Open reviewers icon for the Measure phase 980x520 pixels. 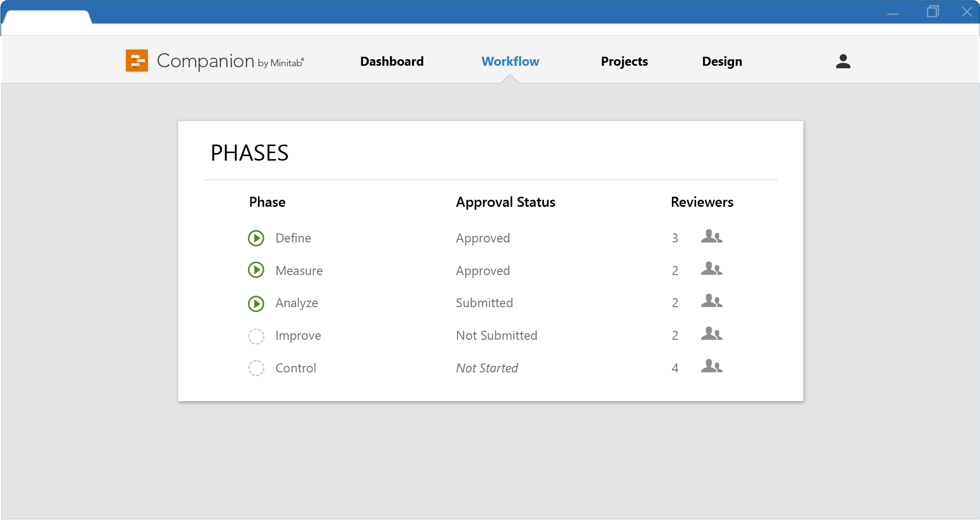click(x=712, y=269)
